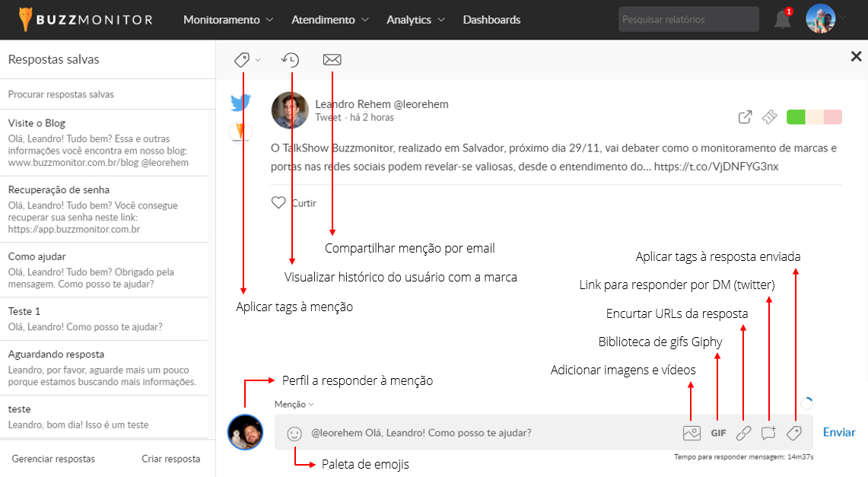Expand the Analytics menu

coord(415,20)
